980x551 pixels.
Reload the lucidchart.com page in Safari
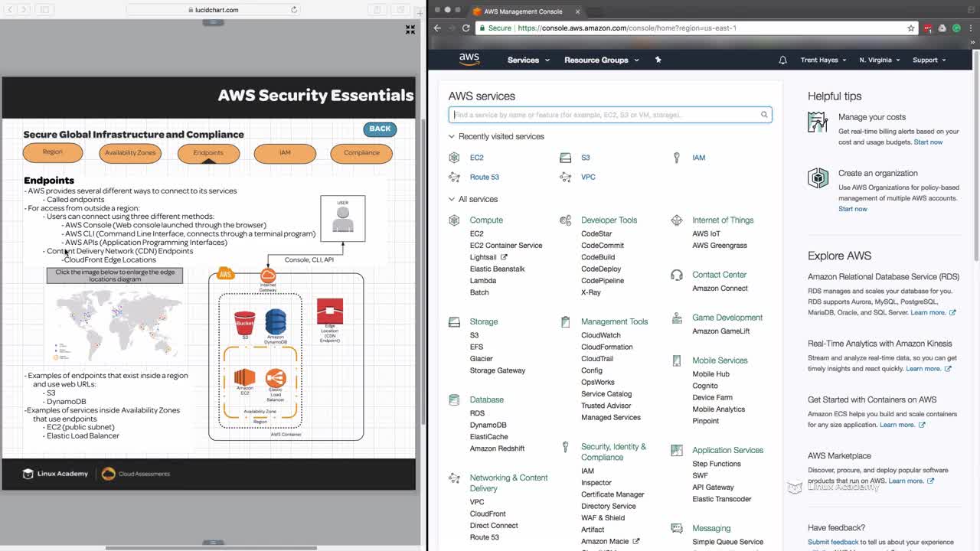click(x=294, y=10)
